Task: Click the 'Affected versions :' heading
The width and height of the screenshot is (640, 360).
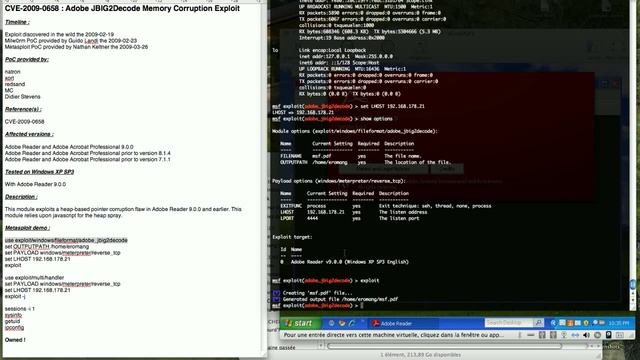Action: click(x=29, y=134)
